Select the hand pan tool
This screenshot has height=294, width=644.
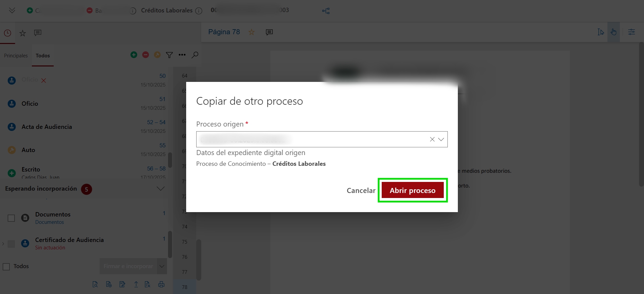[613, 32]
